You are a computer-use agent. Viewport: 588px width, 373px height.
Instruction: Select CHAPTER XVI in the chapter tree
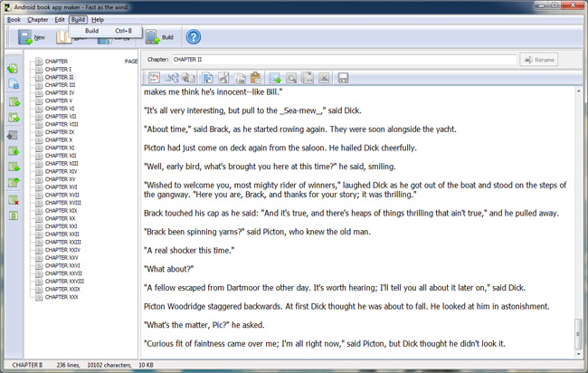click(x=62, y=186)
